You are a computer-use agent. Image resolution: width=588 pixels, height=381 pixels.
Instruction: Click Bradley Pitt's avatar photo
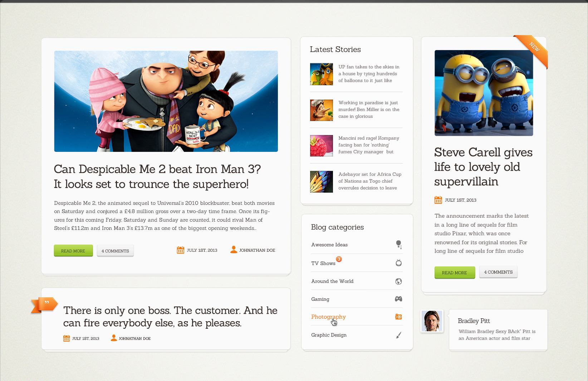click(432, 321)
